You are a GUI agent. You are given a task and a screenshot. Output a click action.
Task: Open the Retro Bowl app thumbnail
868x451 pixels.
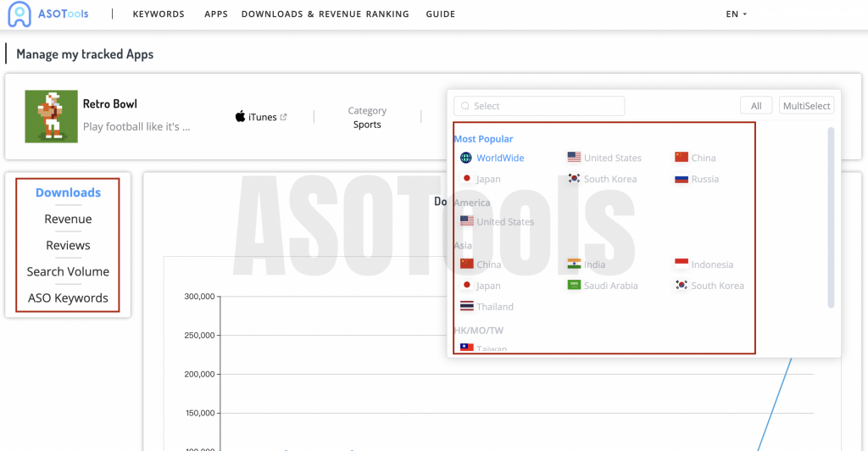coord(52,116)
